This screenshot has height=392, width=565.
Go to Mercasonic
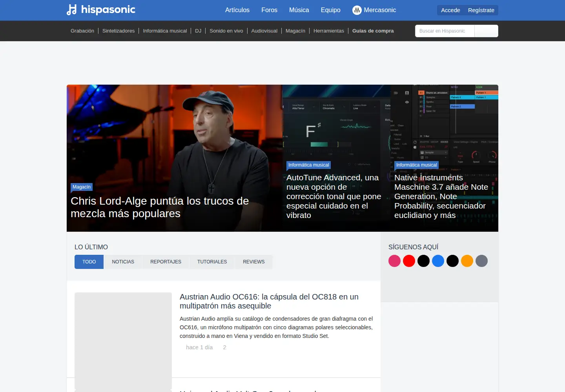(x=380, y=10)
